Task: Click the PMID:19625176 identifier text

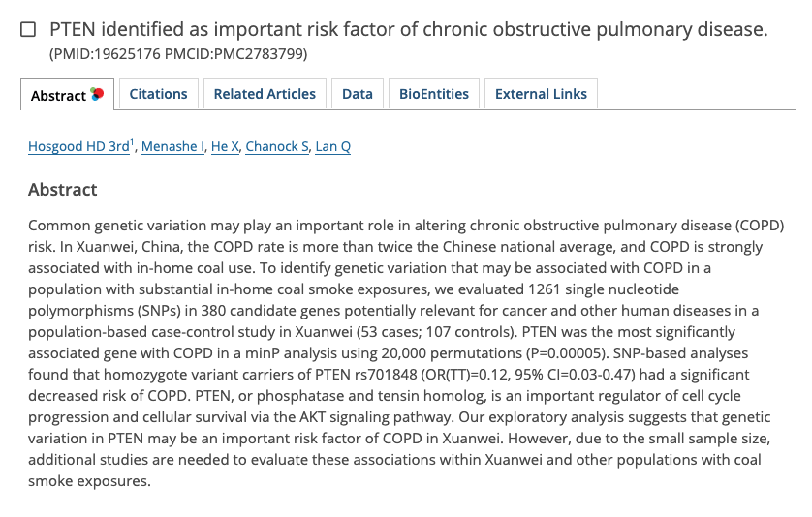Action: [106, 54]
